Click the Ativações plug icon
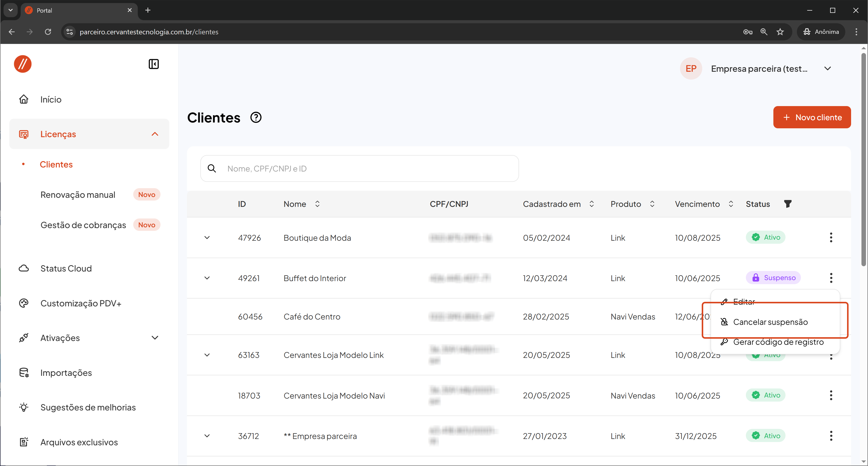 pos(23,338)
